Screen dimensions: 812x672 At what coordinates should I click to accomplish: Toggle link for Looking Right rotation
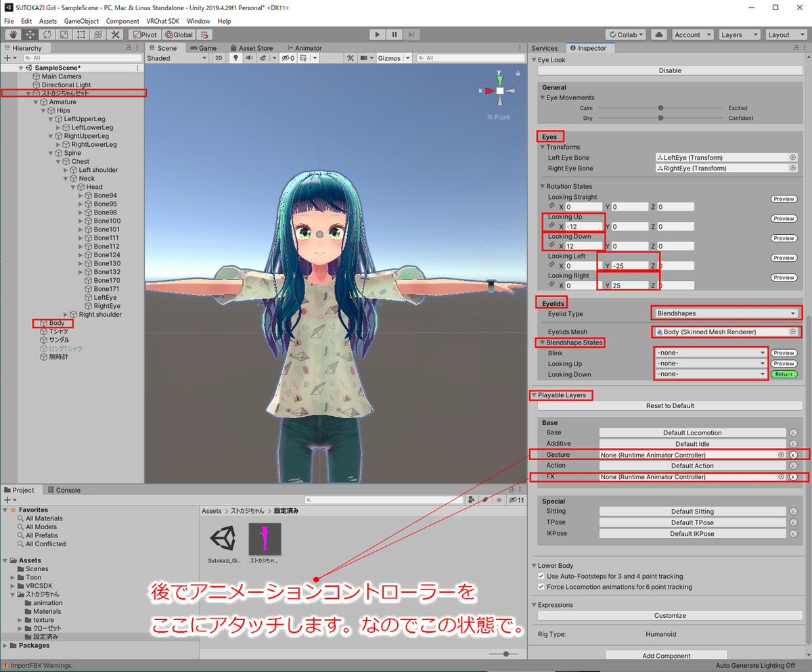coord(551,285)
